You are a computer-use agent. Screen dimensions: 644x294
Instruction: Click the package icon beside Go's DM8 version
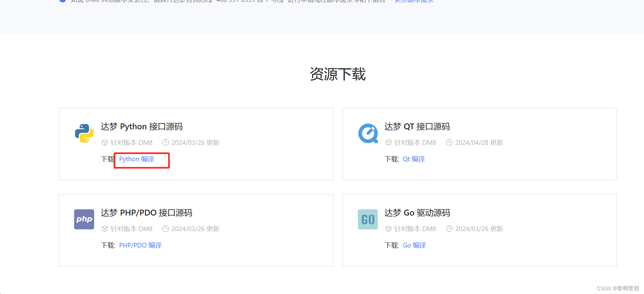tap(389, 229)
